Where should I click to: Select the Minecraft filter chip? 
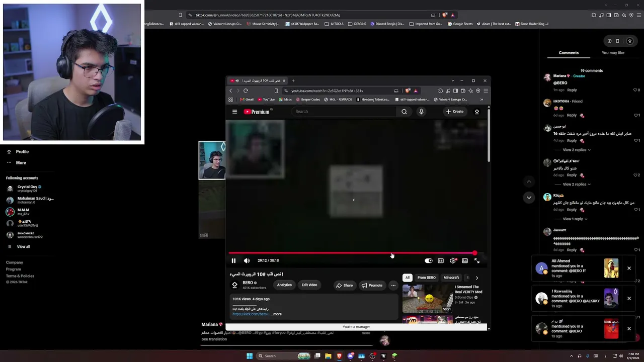click(451, 278)
